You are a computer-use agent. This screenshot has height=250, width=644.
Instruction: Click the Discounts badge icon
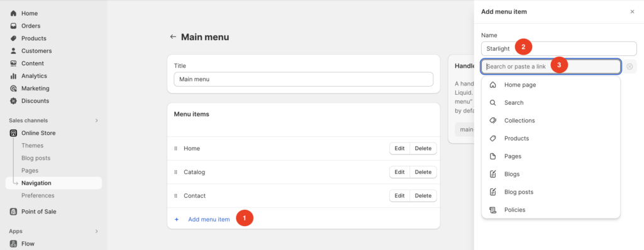(13, 101)
